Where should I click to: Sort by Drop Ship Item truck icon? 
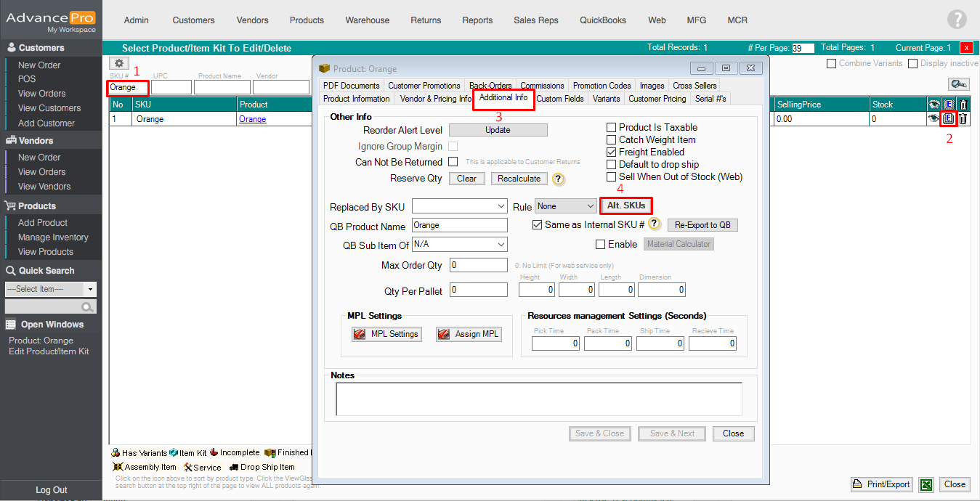click(235, 467)
